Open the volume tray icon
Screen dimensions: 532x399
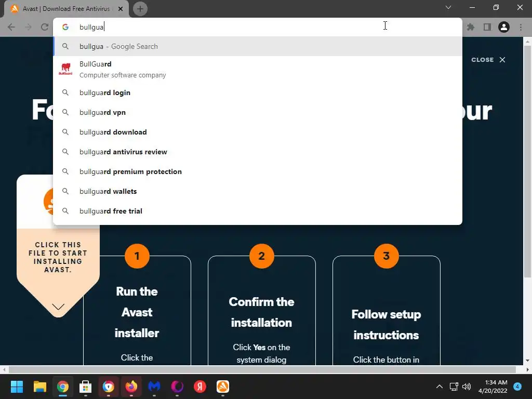(x=467, y=387)
